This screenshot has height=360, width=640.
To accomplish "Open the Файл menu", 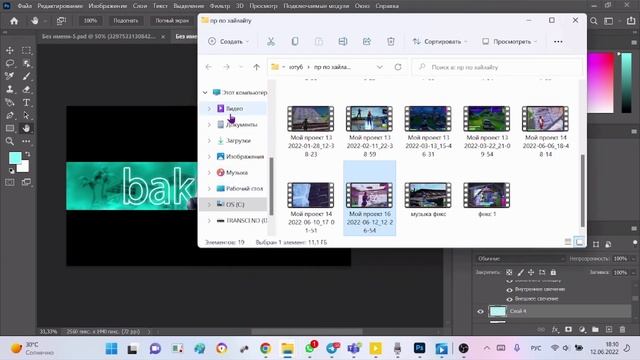I will point(24,6).
